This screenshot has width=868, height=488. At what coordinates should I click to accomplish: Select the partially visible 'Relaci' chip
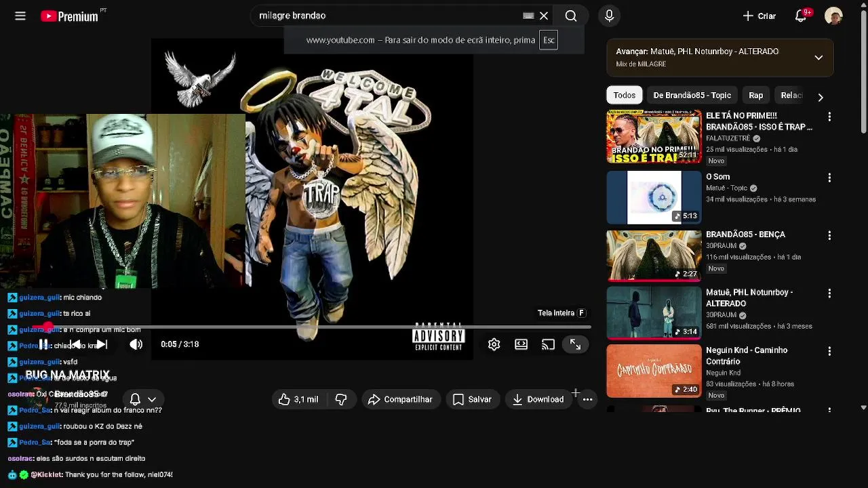791,96
